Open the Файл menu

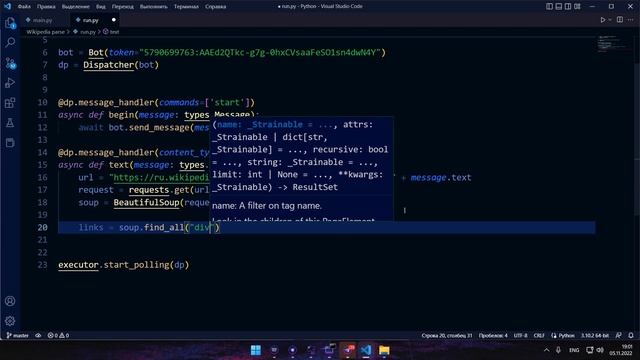click(24, 7)
